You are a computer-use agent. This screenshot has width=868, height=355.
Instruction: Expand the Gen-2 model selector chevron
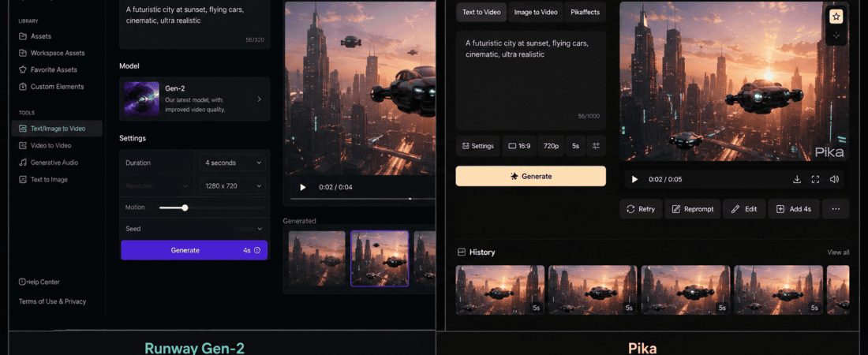(x=259, y=99)
